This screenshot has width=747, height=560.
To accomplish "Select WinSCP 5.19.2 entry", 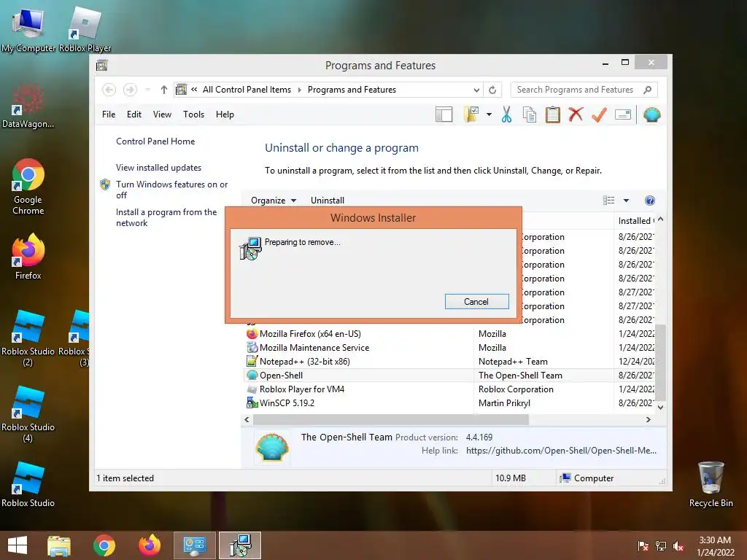I will (x=449, y=402).
